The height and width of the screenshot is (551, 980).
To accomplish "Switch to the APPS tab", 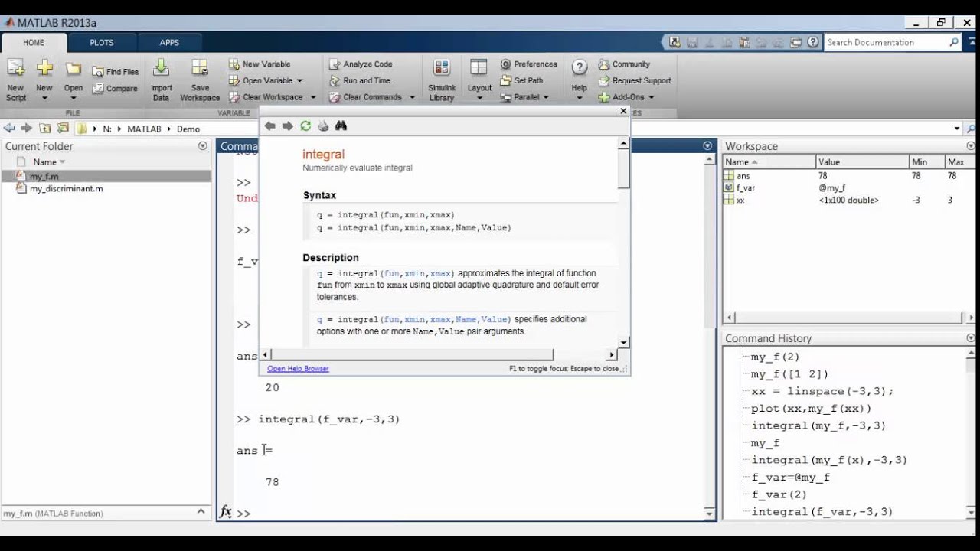I will point(169,42).
